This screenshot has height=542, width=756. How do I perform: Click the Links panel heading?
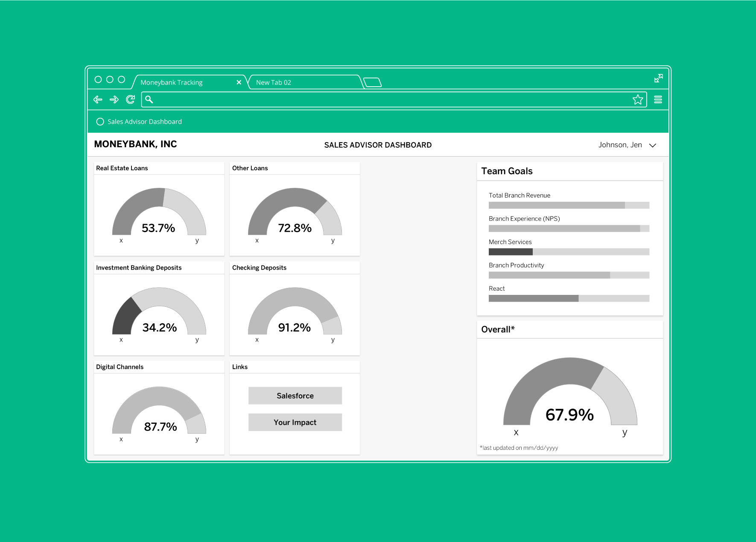pos(240,367)
